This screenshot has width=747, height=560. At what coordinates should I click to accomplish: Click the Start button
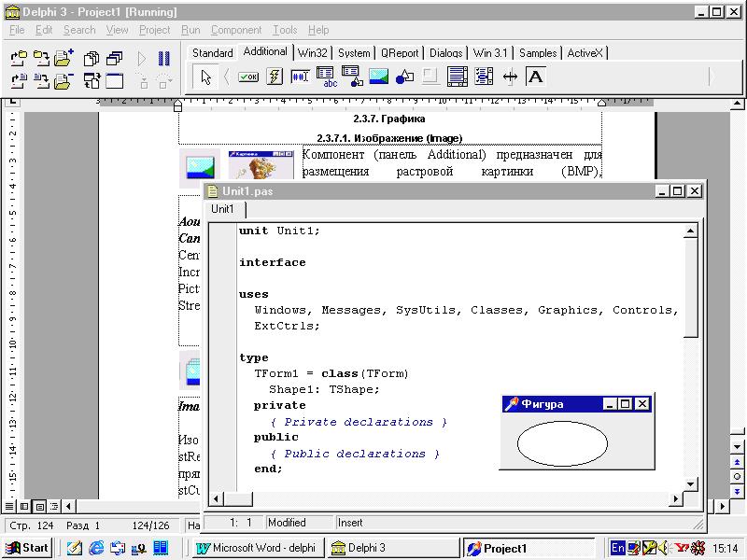pos(27,548)
